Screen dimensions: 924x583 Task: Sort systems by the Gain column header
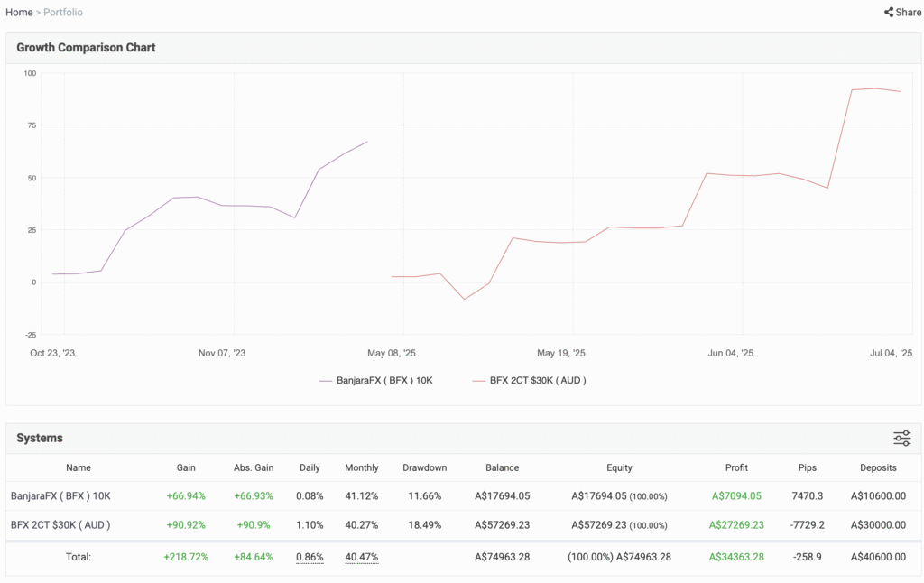pos(186,467)
